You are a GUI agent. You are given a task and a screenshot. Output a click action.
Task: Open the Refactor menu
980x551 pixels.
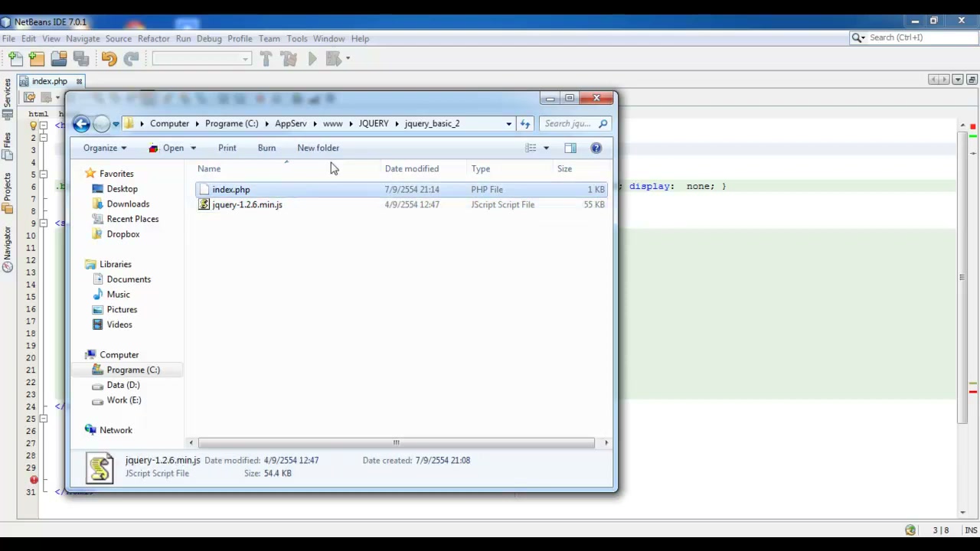154,38
